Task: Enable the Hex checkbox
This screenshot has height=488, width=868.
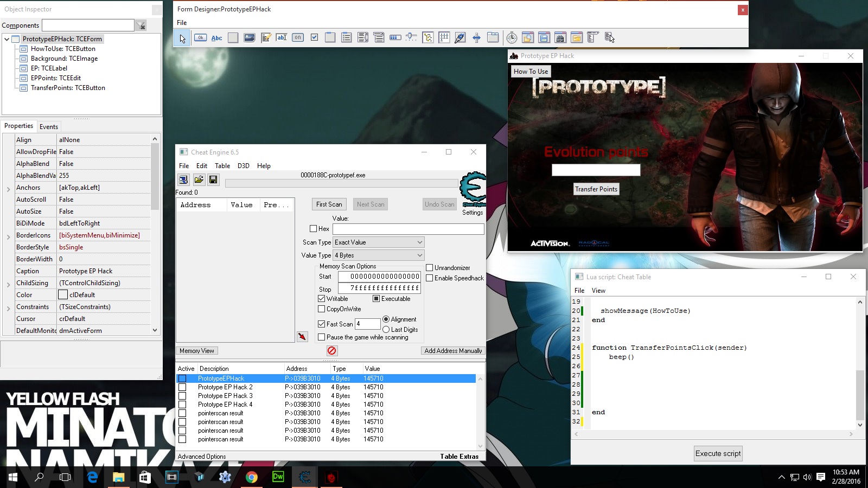Action: [314, 229]
